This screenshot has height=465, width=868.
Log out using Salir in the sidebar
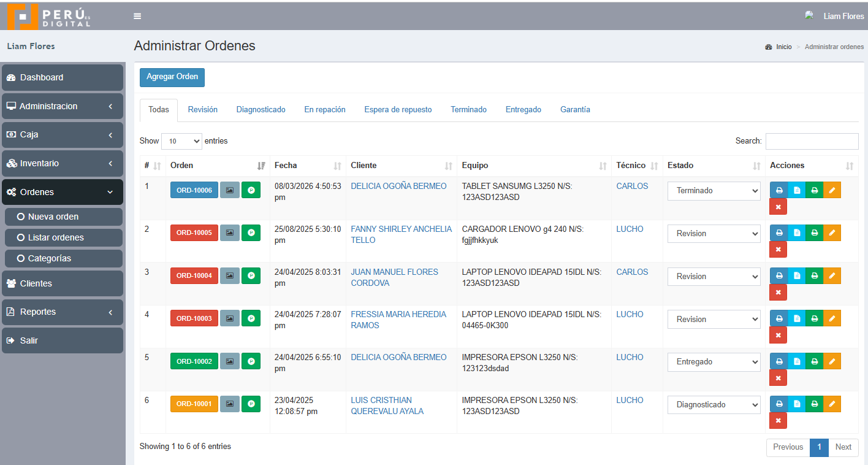click(63, 340)
